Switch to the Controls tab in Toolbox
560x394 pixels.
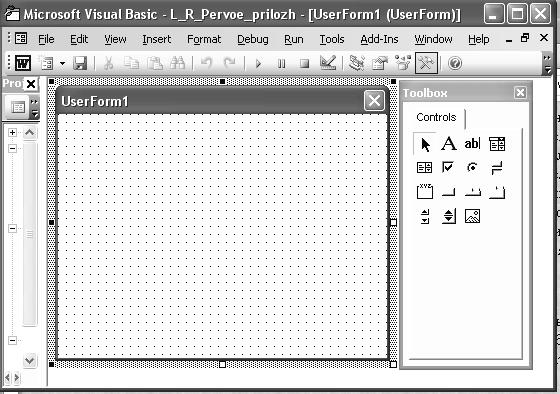(x=436, y=117)
